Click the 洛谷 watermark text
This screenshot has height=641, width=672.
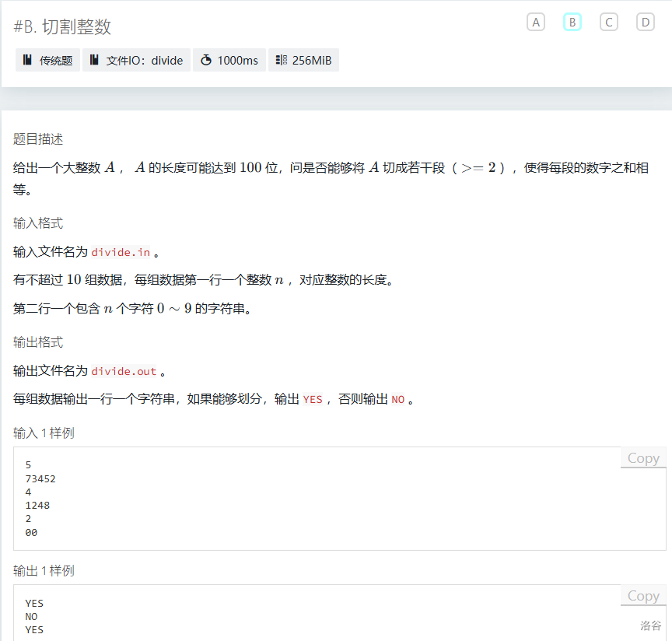coord(650,625)
